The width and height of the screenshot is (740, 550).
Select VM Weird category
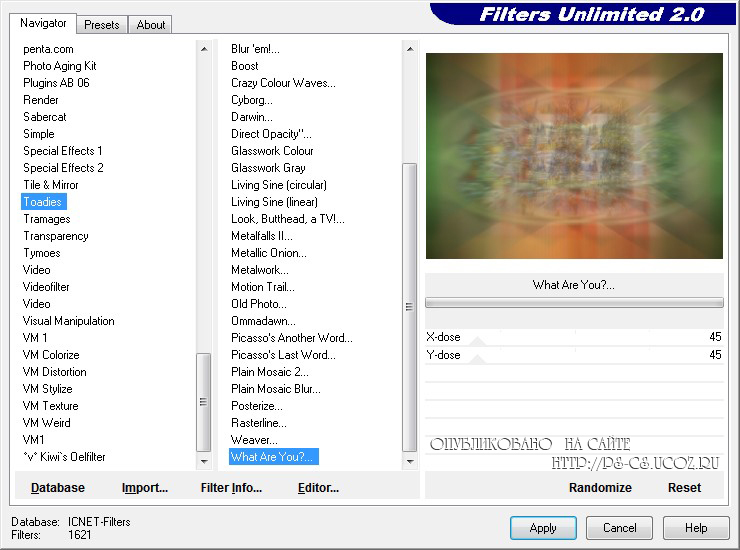47,423
